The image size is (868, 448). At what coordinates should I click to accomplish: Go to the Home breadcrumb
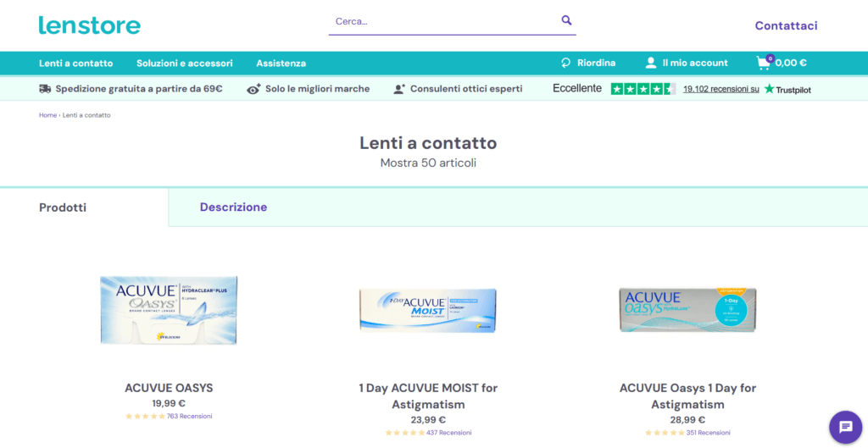click(47, 115)
